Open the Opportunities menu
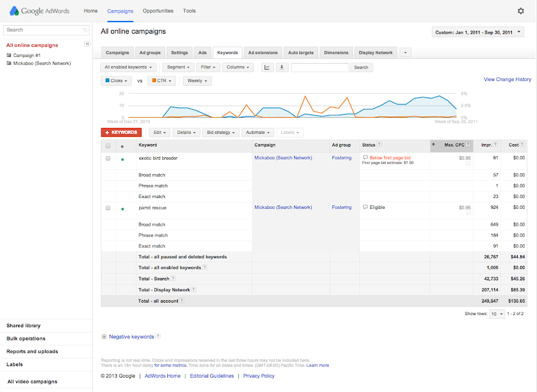Image resolution: width=537 pixels, height=392 pixels. point(158,10)
